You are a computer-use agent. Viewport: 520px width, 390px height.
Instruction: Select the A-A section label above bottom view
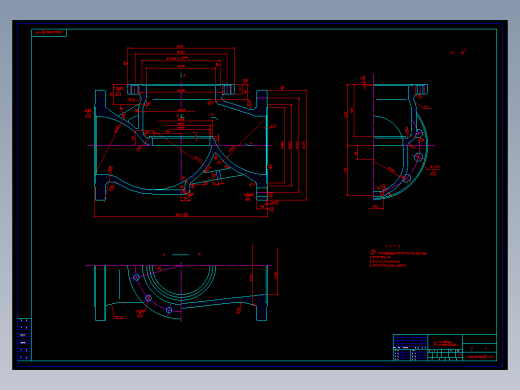[181, 255]
